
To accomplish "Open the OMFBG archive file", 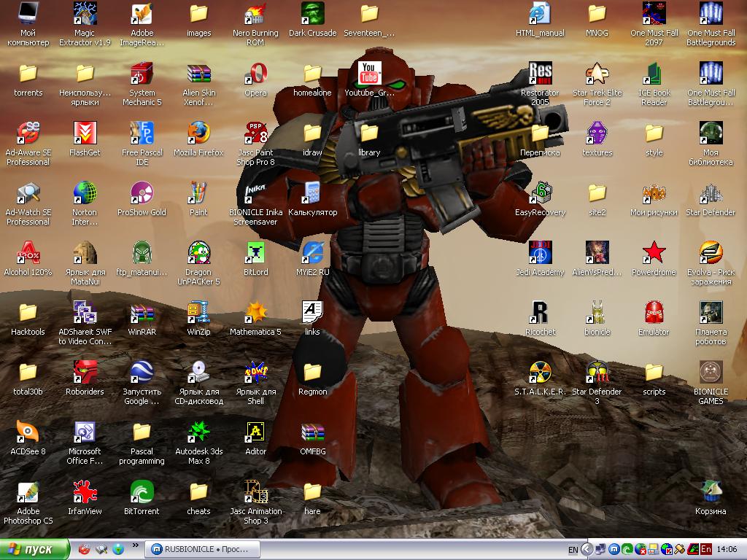I will click(x=312, y=432).
